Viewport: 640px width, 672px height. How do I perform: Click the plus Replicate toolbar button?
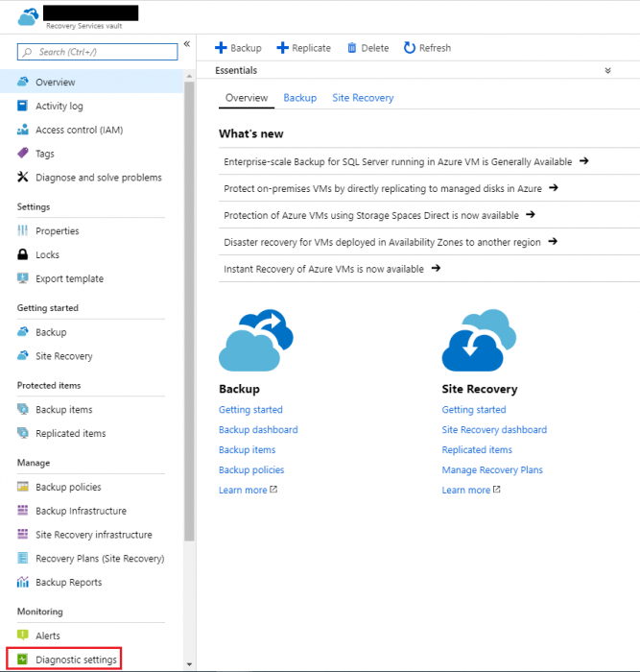[x=304, y=48]
